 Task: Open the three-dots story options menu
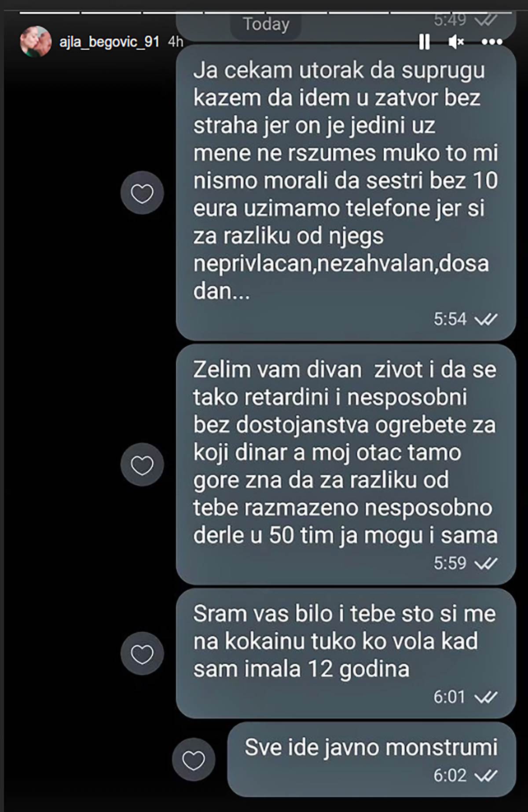point(492,42)
